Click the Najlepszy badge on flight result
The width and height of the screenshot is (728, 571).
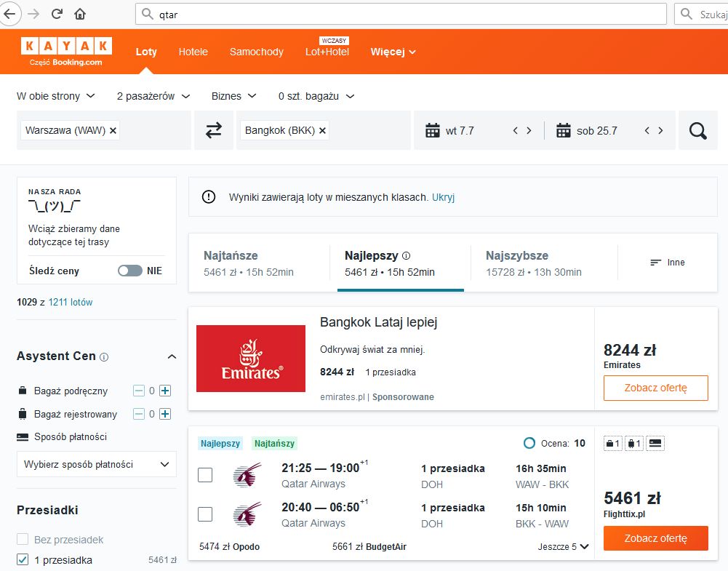click(x=220, y=443)
